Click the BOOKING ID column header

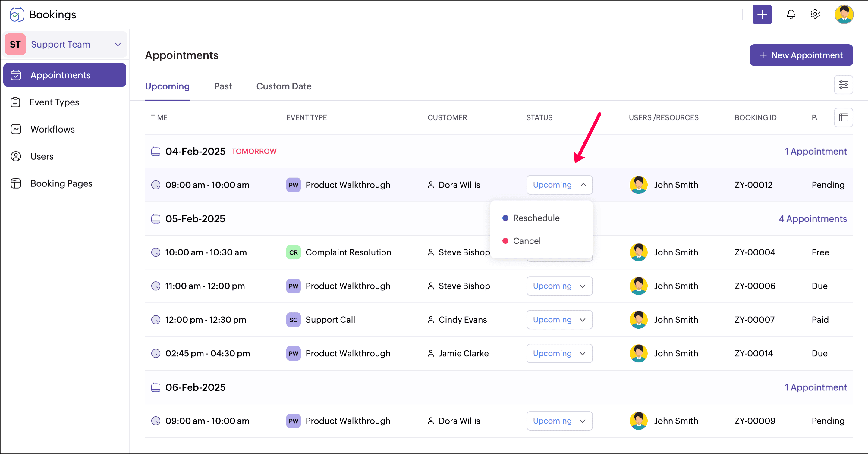click(756, 117)
